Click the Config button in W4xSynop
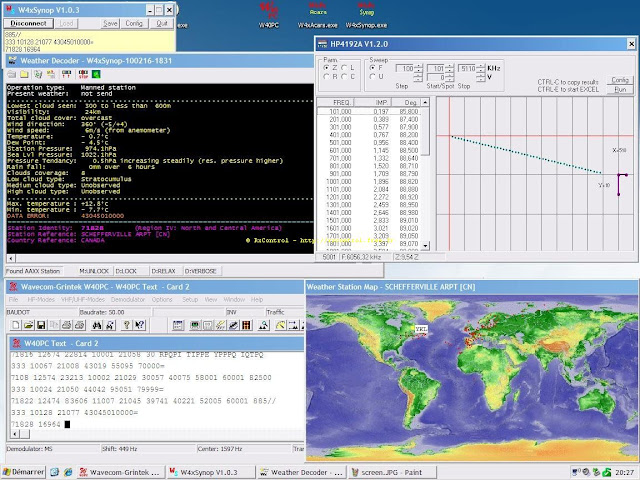Viewport: 640px width, 480px height. click(x=134, y=23)
